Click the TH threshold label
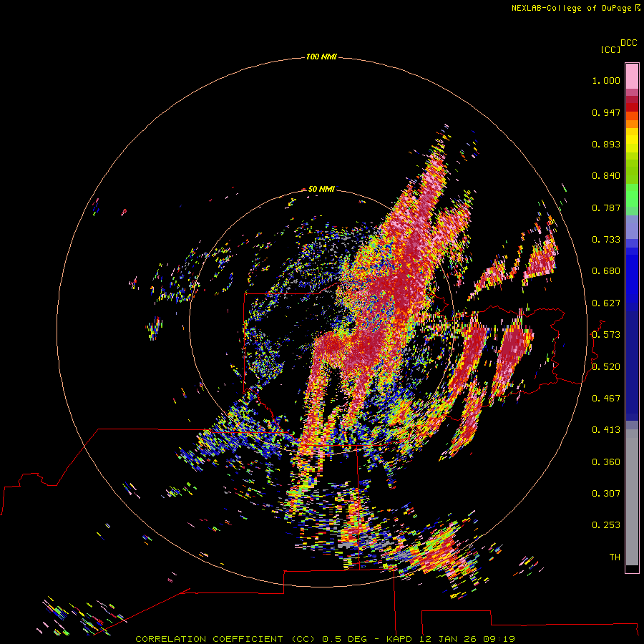Screen dimensions: 644x644 click(615, 557)
